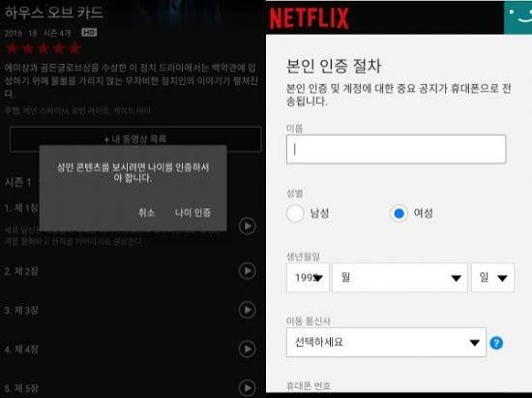The width and height of the screenshot is (532, 398).
Task: Click the 이동 통신사 label
Action: [x=309, y=321]
